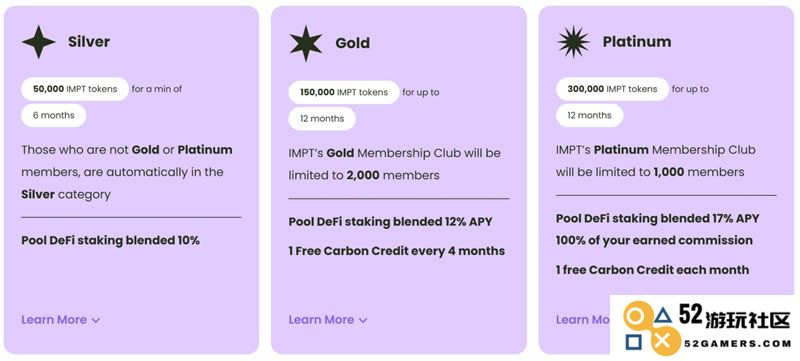Select the 50,000 IMPT tokens pill

(x=75, y=89)
